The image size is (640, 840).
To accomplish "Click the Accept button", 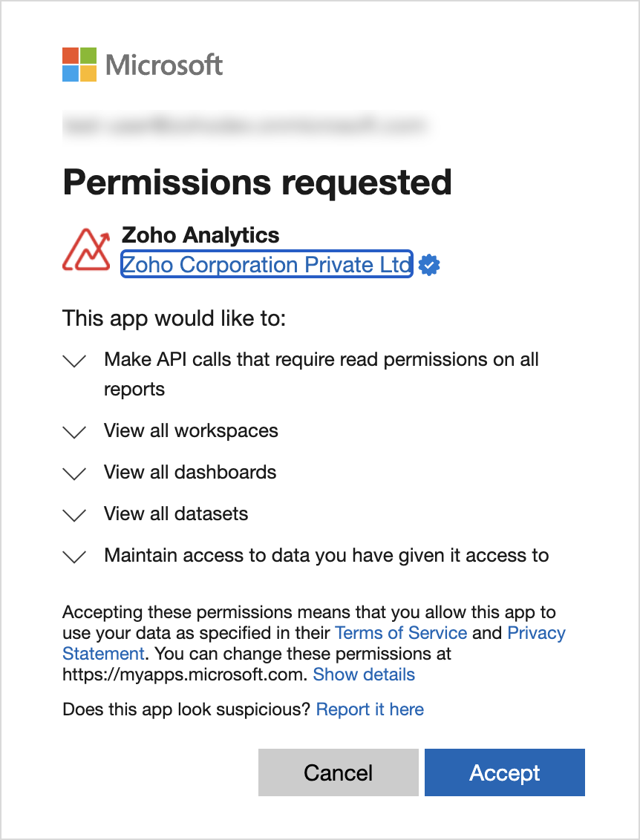I will 505,772.
